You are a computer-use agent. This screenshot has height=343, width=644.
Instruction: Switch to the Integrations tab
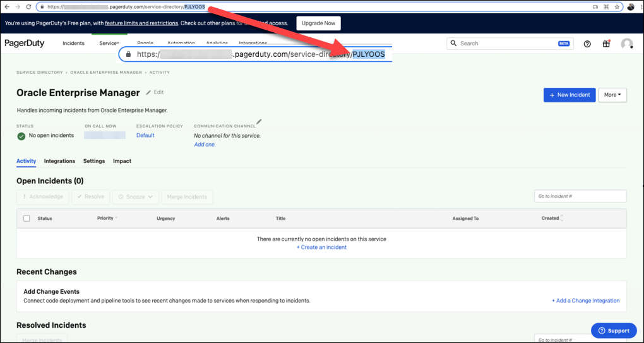[x=59, y=161]
